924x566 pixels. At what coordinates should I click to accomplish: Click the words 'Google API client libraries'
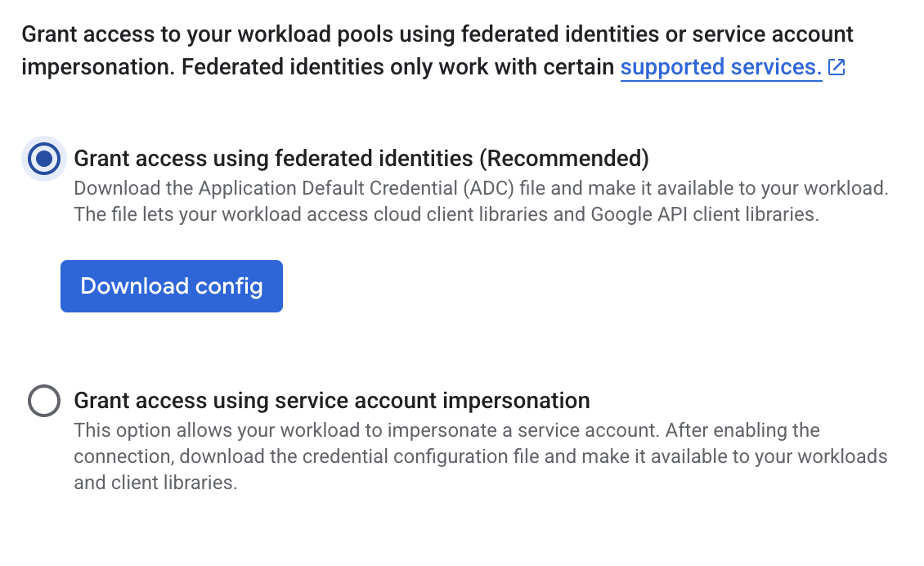(702, 214)
